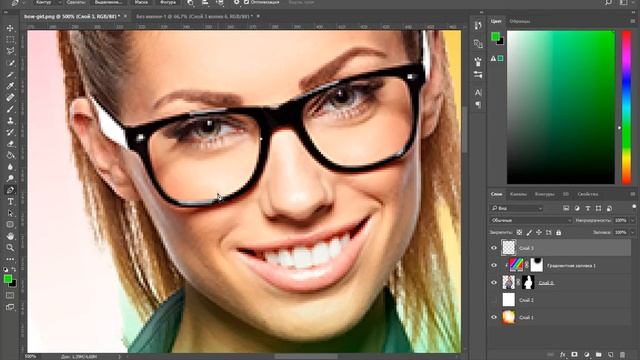The image size is (640, 360).
Task: Select the Clone Stamp tool
Action: coord(10,121)
